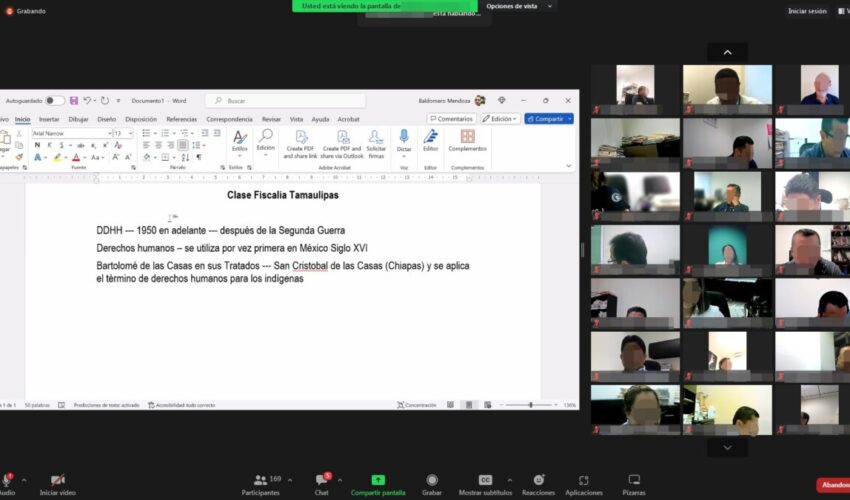Start Dictar voice dictation
The image size is (850, 500).
pos(404,142)
